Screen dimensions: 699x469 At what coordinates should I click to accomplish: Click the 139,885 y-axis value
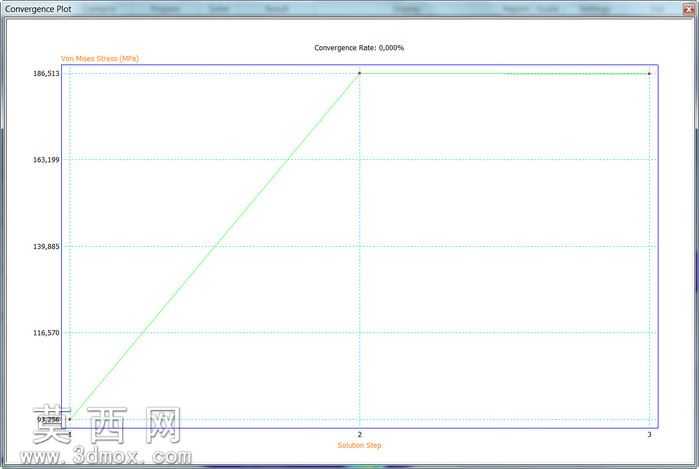coord(46,247)
